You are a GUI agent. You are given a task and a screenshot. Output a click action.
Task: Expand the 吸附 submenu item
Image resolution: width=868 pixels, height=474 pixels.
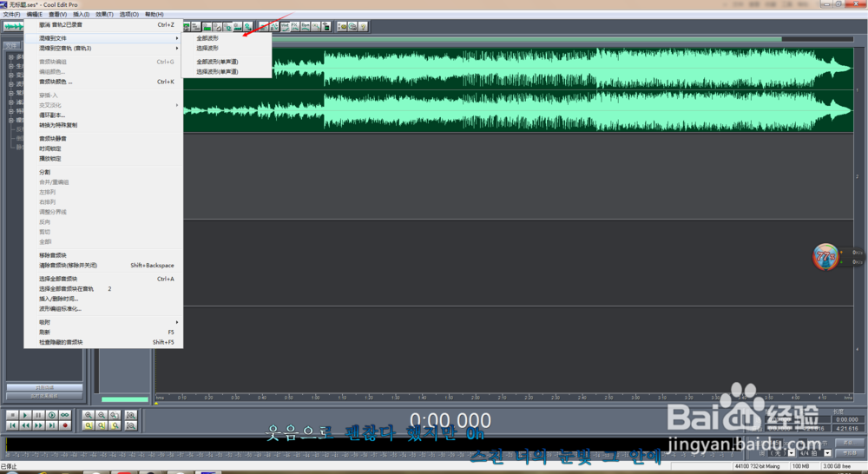coord(103,322)
